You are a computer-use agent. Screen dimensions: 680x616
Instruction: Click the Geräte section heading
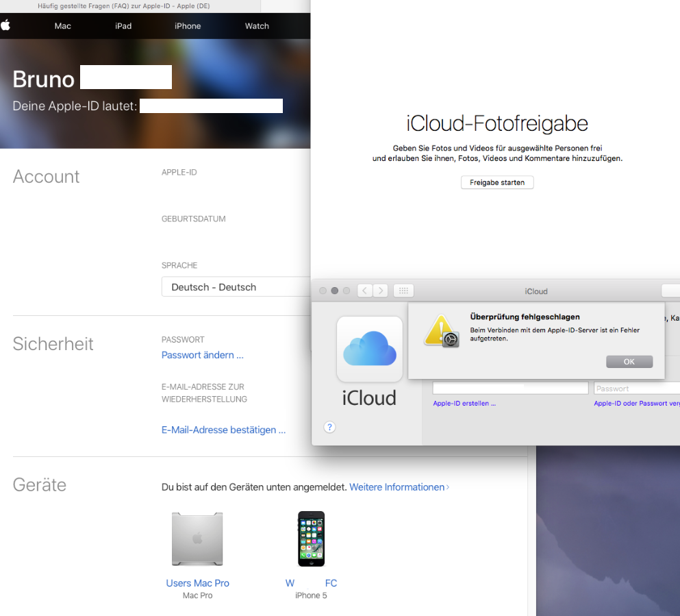coord(40,485)
